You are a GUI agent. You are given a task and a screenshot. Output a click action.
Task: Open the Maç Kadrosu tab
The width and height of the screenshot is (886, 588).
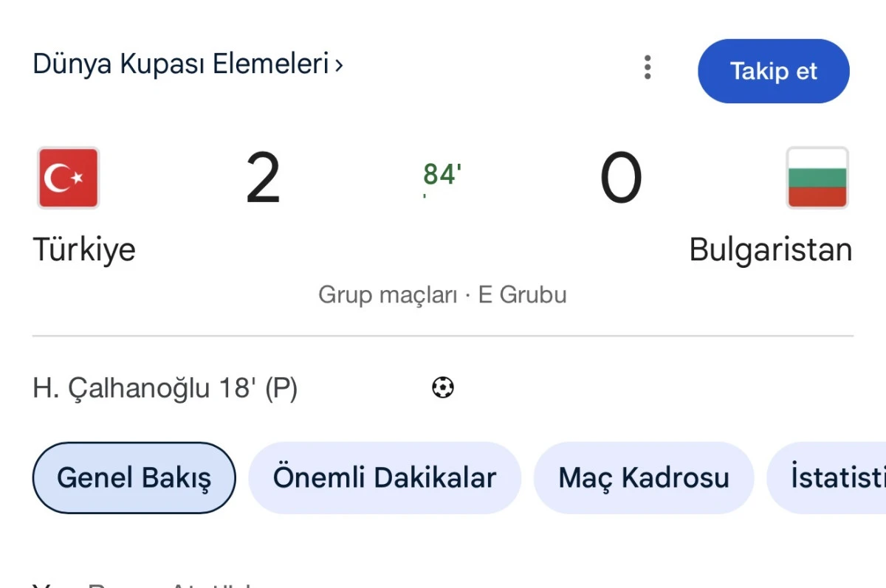[643, 477]
